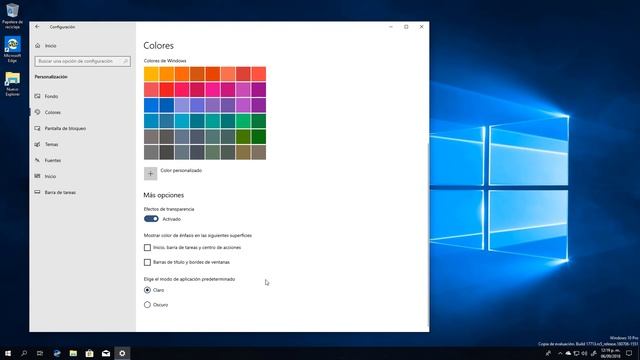Open the Action Center notification icon
The height and width of the screenshot is (360, 640).
[x=629, y=353]
